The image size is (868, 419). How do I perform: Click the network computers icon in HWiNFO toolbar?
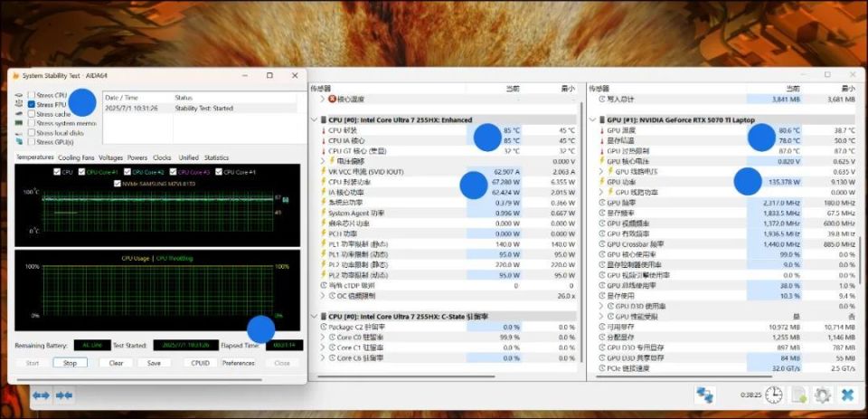705,395
